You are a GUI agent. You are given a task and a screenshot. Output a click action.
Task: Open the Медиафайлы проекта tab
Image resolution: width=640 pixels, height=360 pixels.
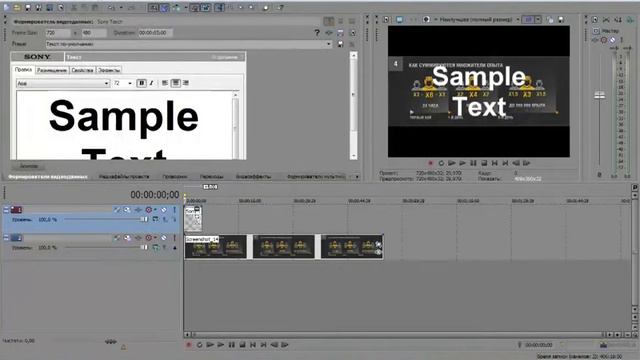[124, 177]
